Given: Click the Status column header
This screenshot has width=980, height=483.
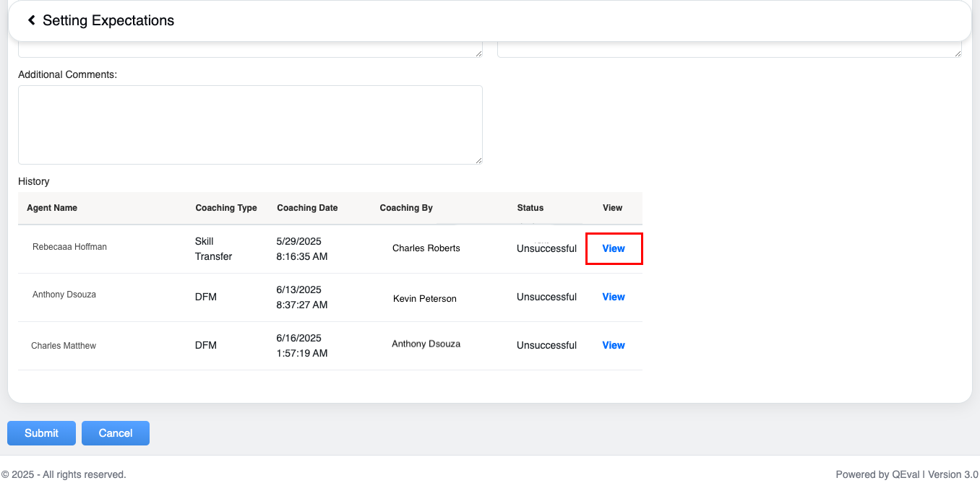Looking at the screenshot, I should tap(530, 208).
